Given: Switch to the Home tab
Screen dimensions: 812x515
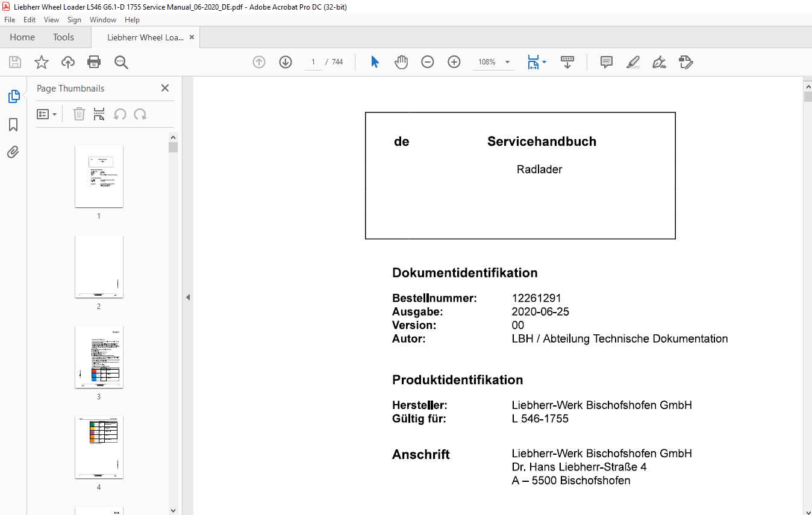Looking at the screenshot, I should [22, 37].
